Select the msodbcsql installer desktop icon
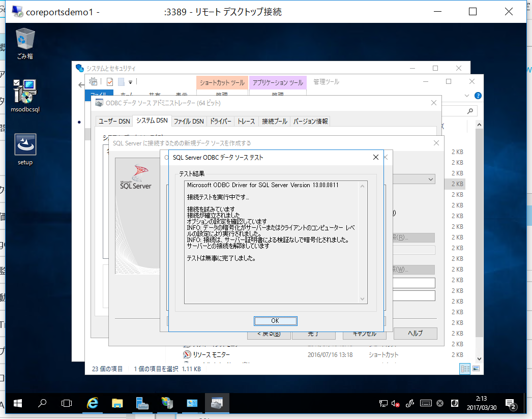Viewport: 532px width, 419px height. 25,96
